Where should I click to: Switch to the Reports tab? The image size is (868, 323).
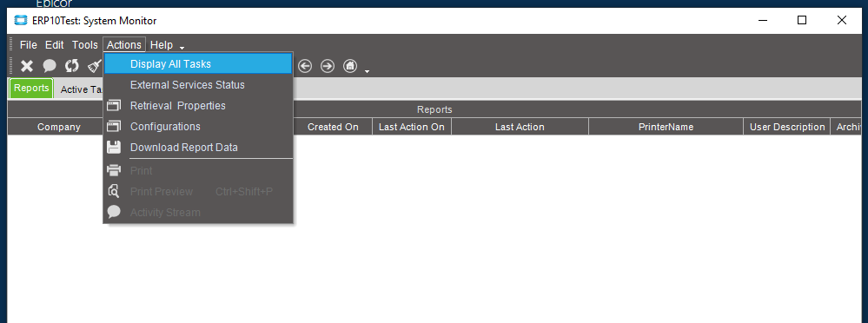(x=31, y=89)
